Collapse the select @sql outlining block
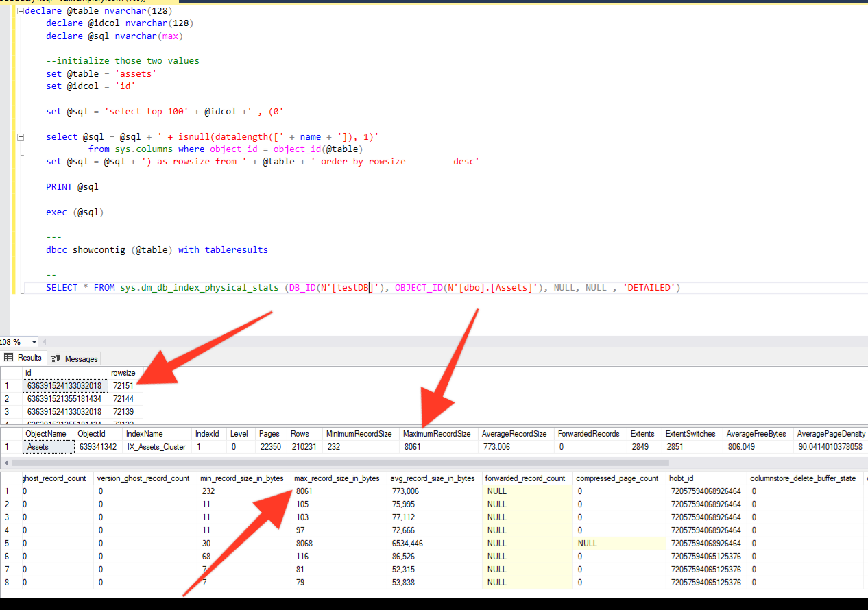Viewport: 868px width, 610px height. (19, 137)
